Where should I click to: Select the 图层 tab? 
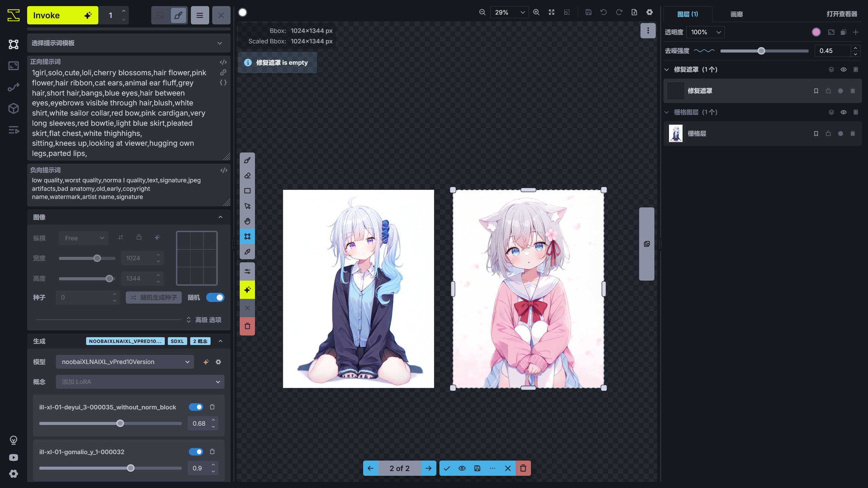[x=687, y=14]
